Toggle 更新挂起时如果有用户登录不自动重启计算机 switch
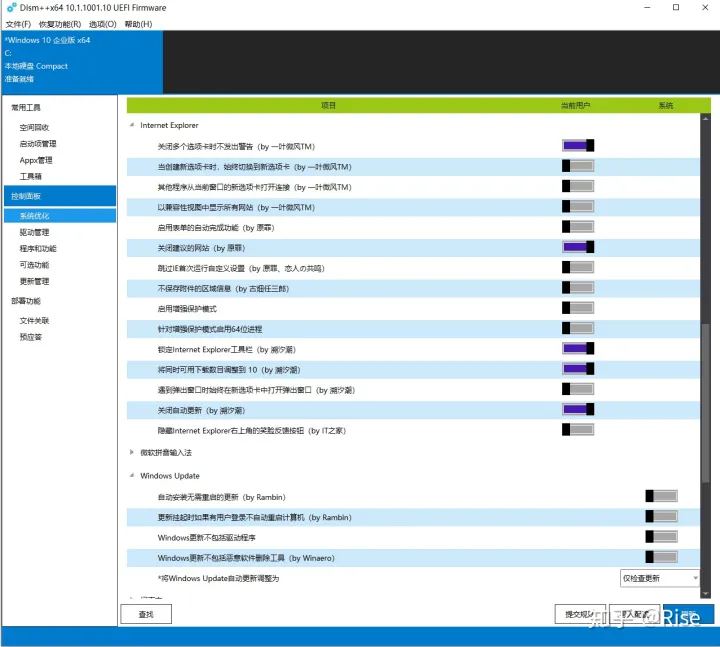Image resolution: width=720 pixels, height=647 pixels. pyautogui.click(x=662, y=516)
